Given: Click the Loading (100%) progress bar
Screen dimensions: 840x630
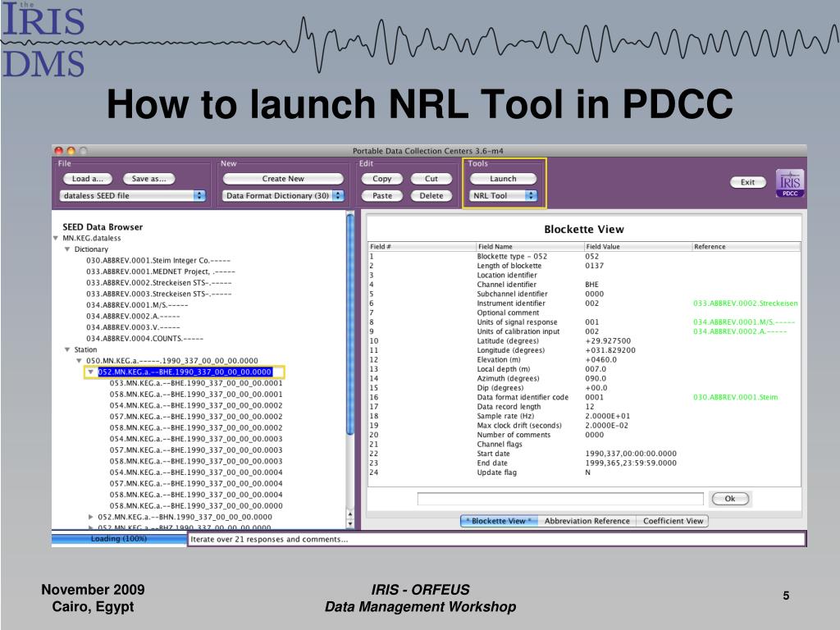Looking at the screenshot, I should [119, 538].
